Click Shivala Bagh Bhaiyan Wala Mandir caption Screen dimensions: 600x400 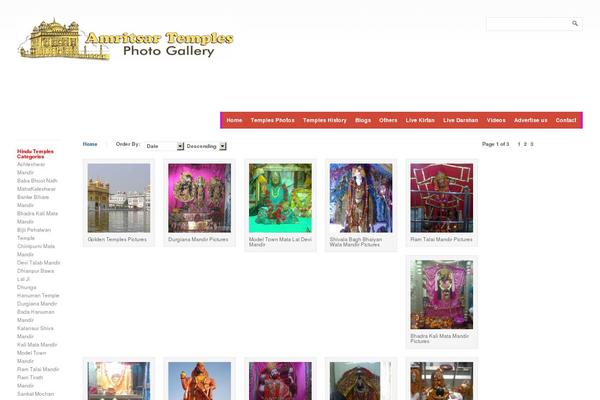tap(356, 242)
